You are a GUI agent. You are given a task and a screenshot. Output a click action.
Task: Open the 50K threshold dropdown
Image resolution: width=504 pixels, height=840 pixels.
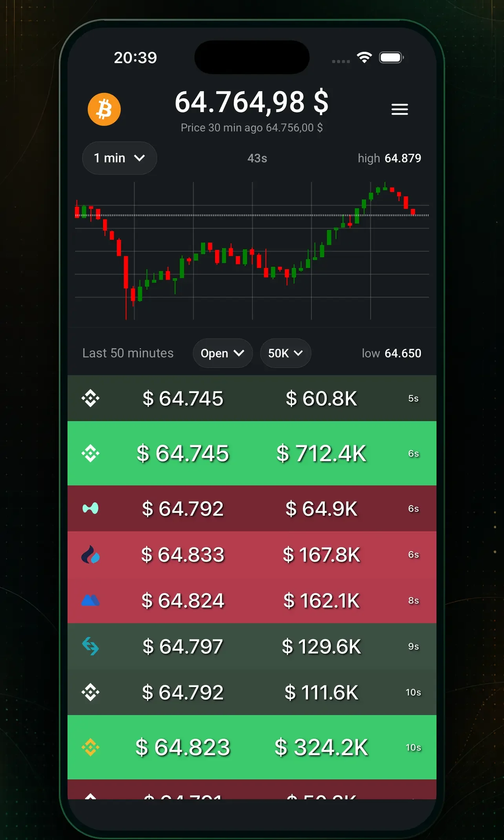pyautogui.click(x=286, y=353)
